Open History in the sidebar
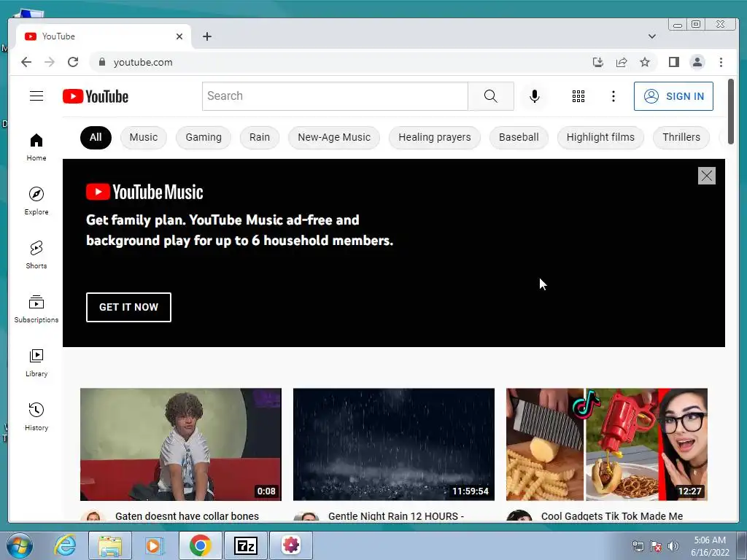Viewport: 747px width, 560px height. (x=36, y=416)
